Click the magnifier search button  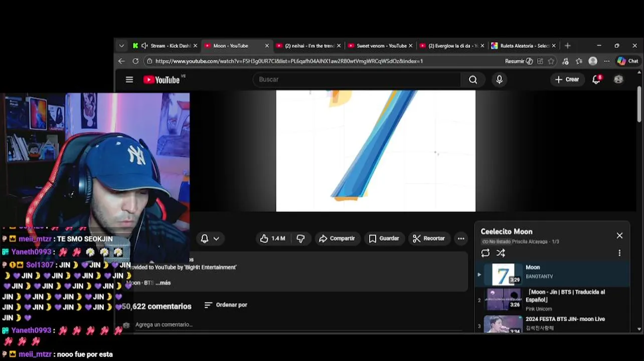point(473,80)
